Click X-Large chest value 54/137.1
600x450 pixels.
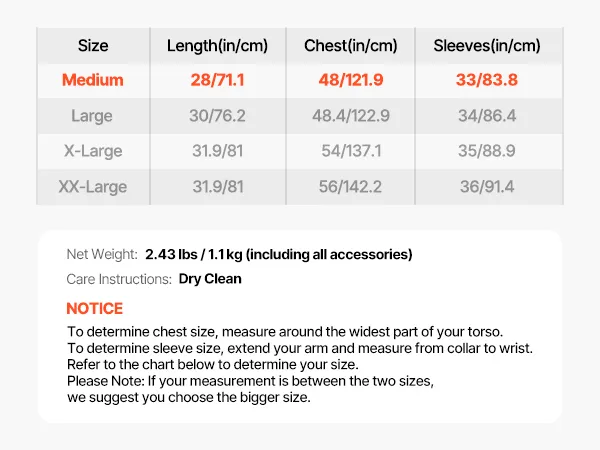(x=350, y=151)
